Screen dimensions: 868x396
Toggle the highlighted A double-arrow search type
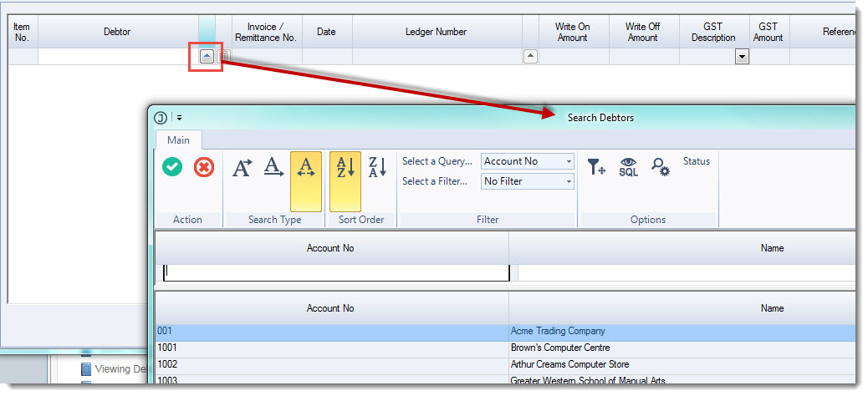(305, 181)
